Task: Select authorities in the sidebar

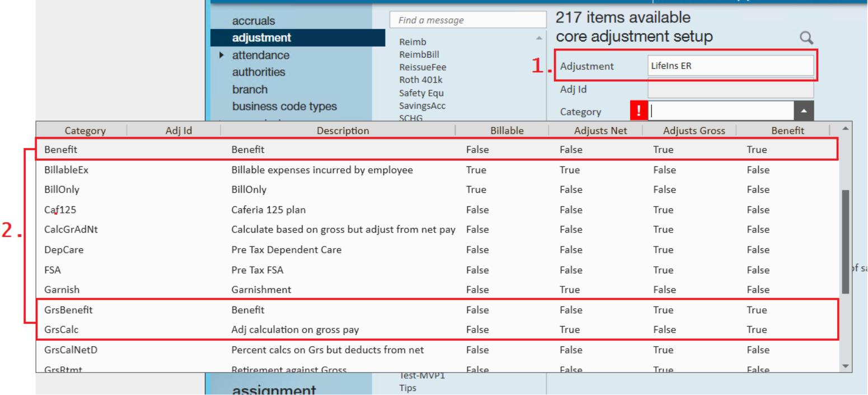Action: (x=259, y=72)
